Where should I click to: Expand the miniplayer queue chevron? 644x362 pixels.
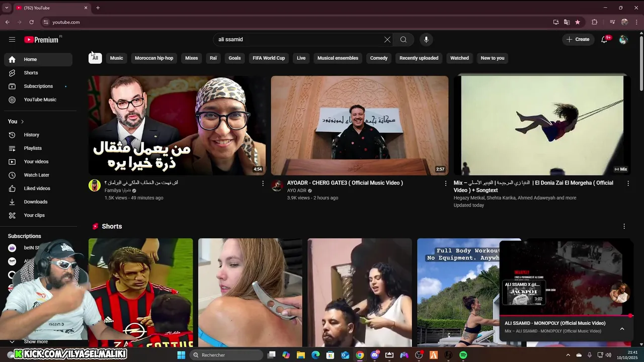click(622, 329)
